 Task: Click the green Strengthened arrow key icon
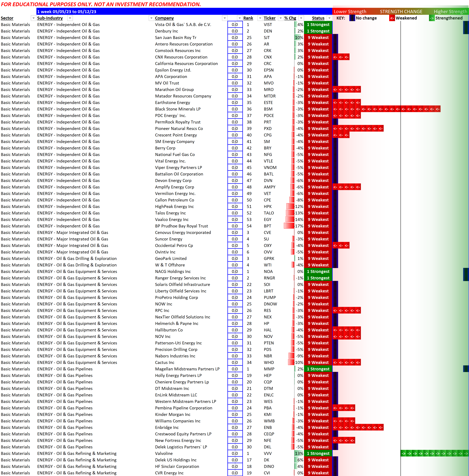pos(432,18)
